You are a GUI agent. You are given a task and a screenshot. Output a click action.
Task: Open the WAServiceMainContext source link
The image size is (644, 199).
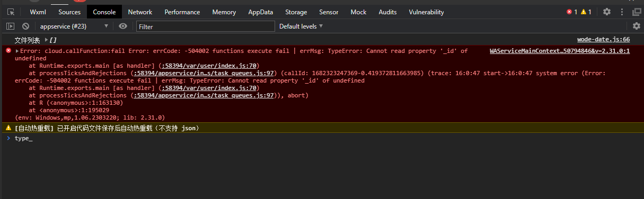pos(560,51)
